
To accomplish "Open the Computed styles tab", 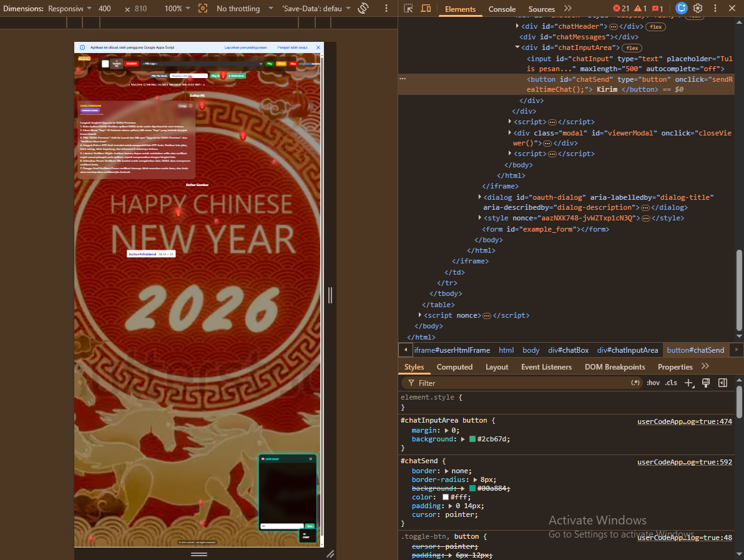I will (454, 367).
